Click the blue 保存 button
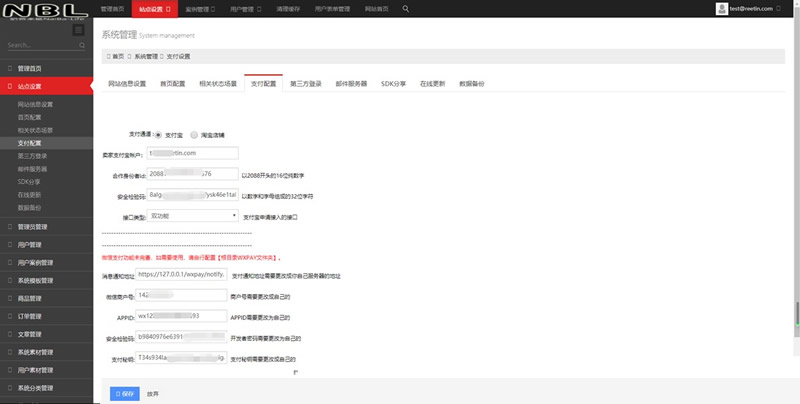Image resolution: width=800 pixels, height=404 pixels. 124,394
